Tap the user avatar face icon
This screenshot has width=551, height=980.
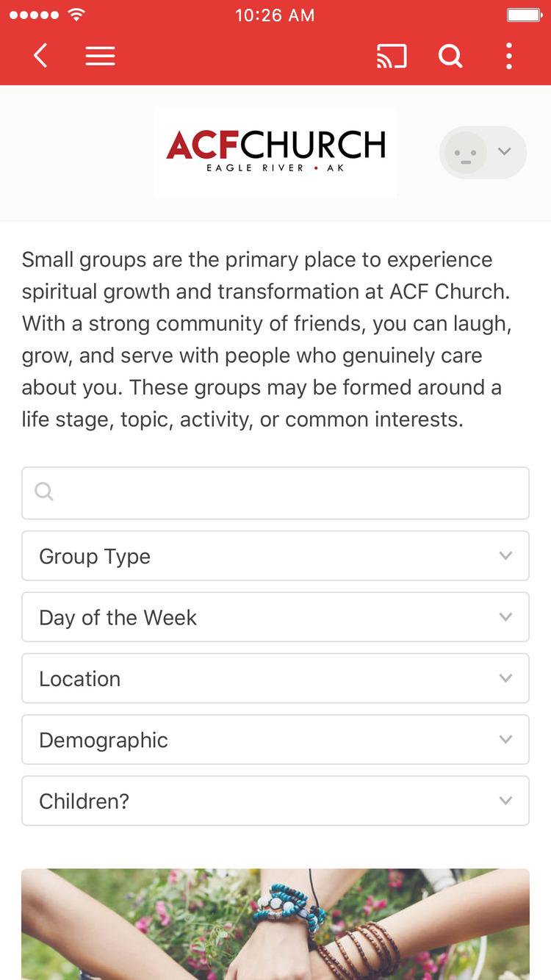tap(466, 153)
